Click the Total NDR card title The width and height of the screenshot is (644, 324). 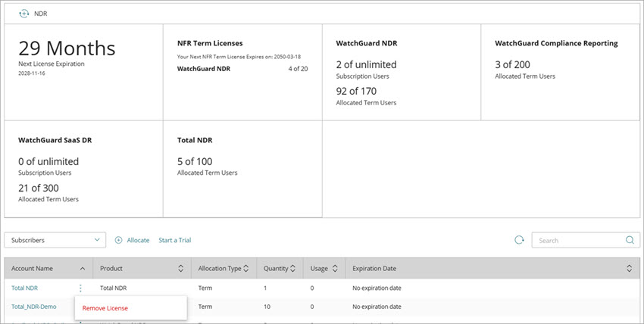click(195, 140)
